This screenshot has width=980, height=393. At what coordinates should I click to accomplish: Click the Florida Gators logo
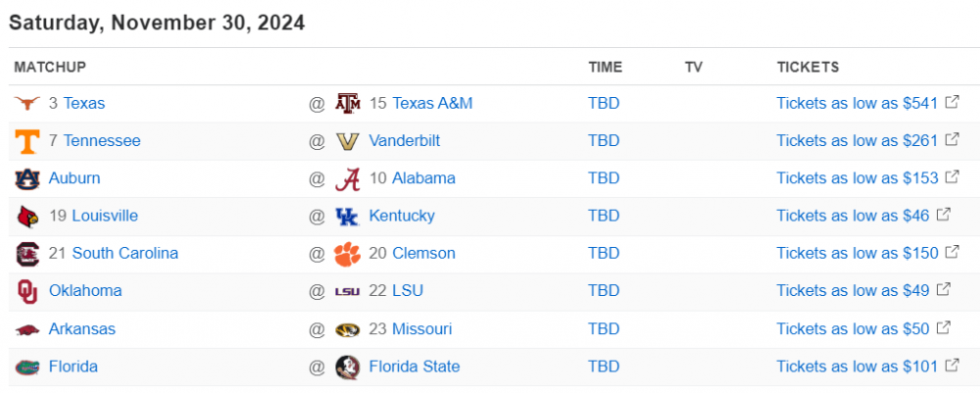[27, 367]
